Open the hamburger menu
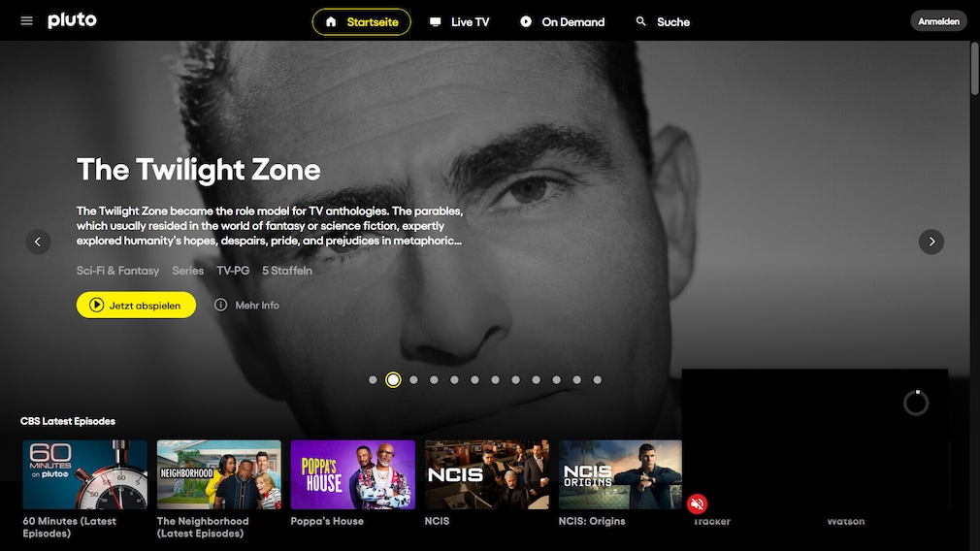 tap(26, 21)
